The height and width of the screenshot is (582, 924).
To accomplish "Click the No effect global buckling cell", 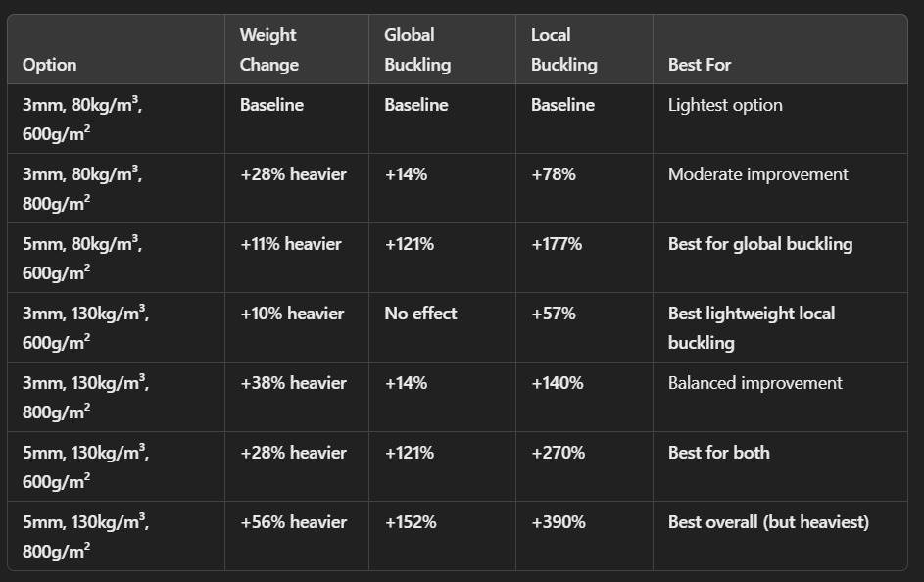I will click(x=420, y=314).
